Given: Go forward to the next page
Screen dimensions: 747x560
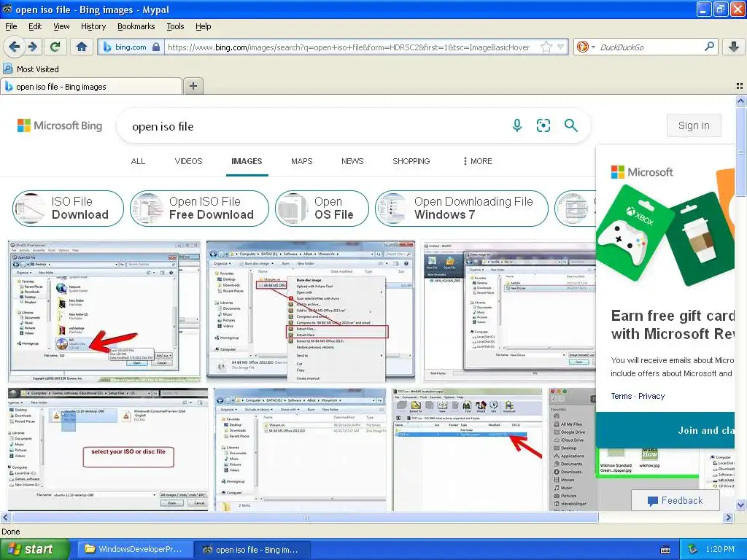Looking at the screenshot, I should coord(33,47).
